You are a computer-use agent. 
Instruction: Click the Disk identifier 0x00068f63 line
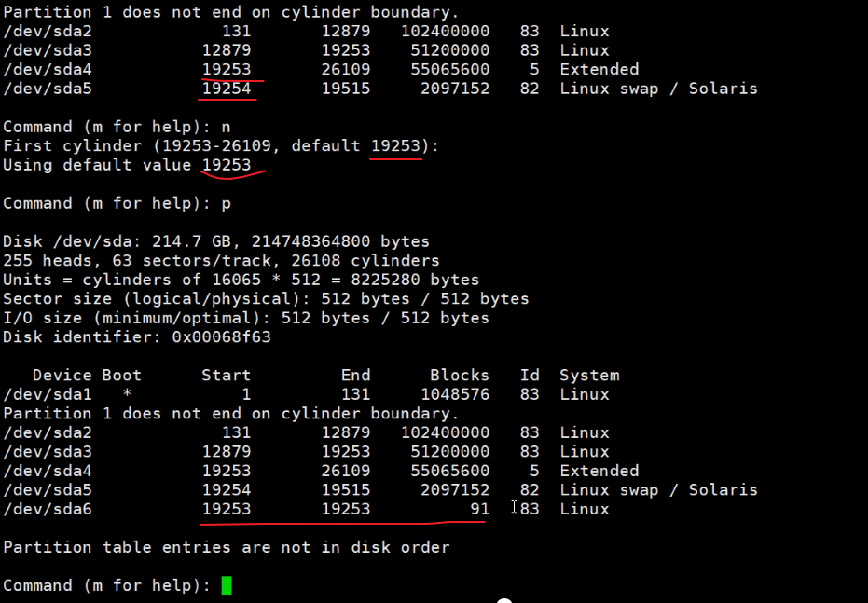pos(137,337)
